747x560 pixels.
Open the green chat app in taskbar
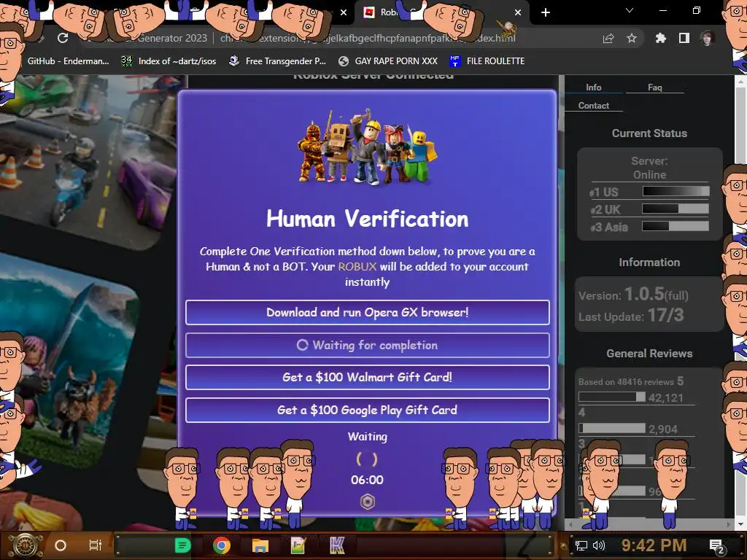183,545
